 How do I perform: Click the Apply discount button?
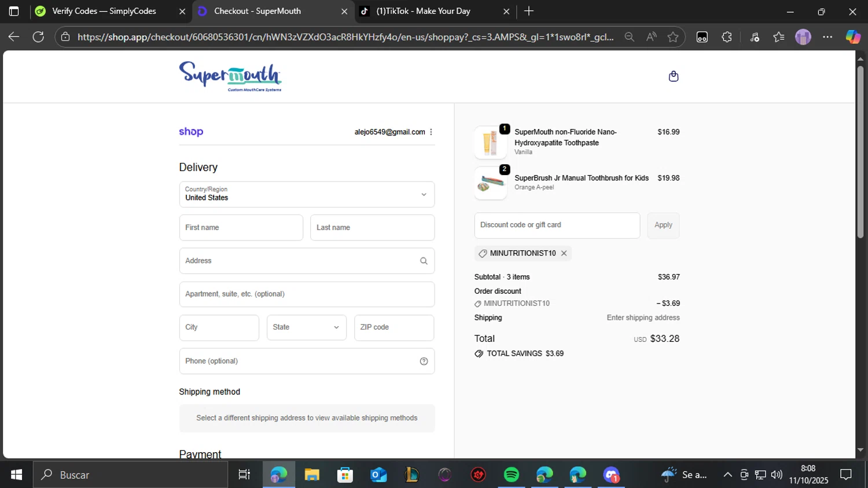tap(663, 225)
